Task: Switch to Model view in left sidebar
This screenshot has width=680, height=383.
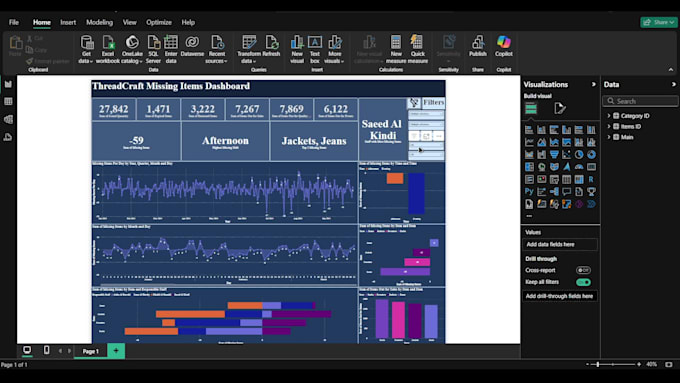Action: pos(8,119)
